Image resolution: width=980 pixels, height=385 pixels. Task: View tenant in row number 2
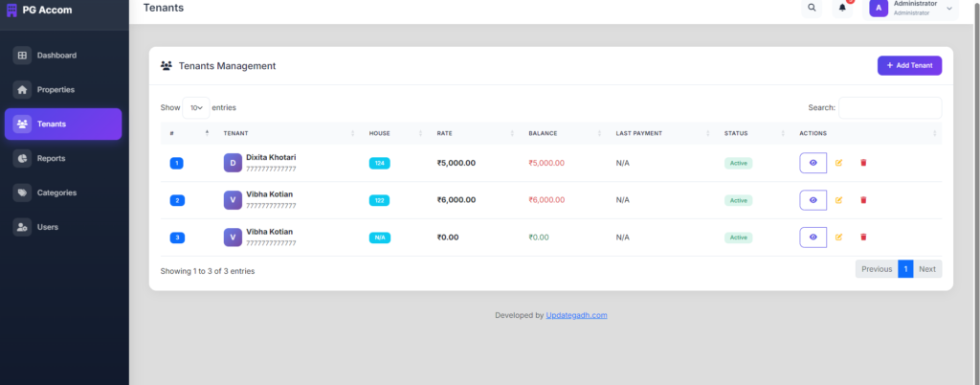[813, 200]
